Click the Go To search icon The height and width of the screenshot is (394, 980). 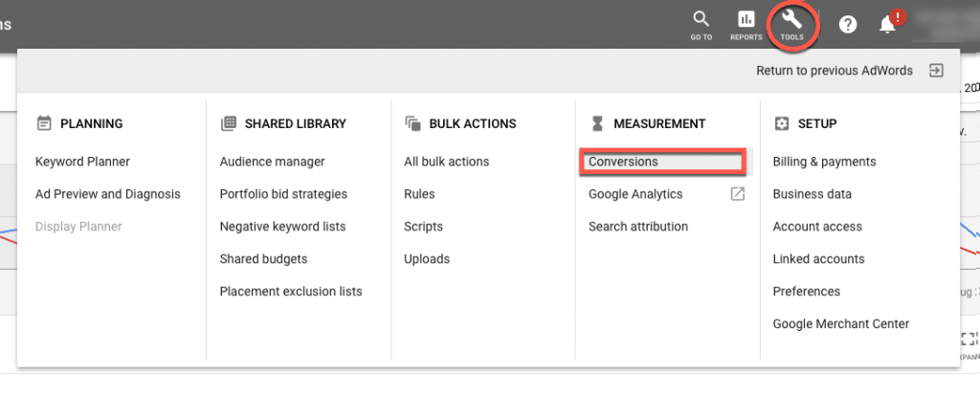click(702, 19)
